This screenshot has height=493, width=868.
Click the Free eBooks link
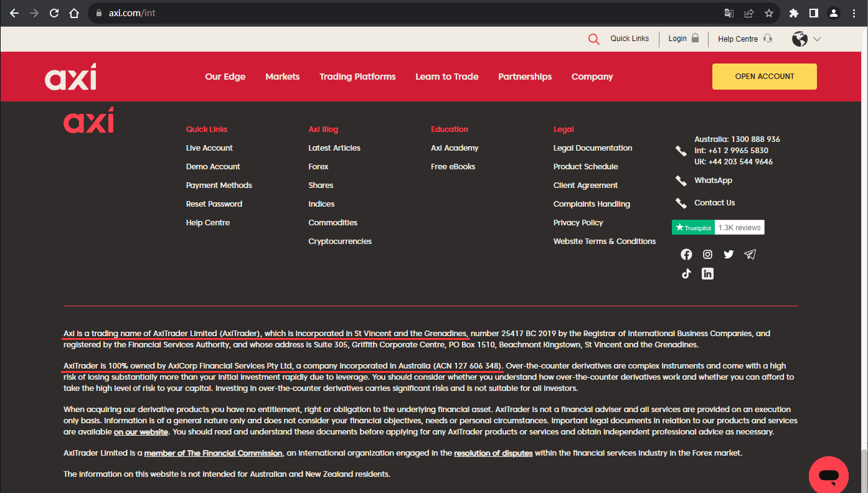tap(453, 167)
